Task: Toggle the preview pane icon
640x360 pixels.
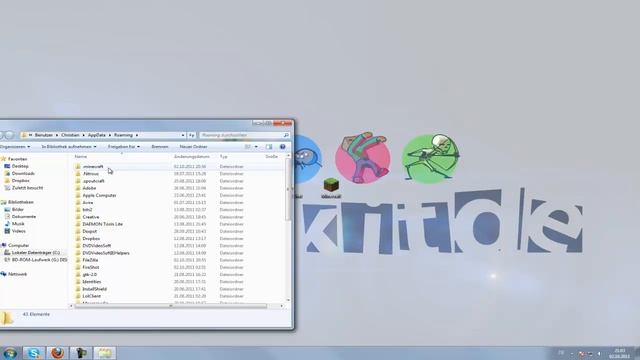Action: pyautogui.click(x=269, y=147)
